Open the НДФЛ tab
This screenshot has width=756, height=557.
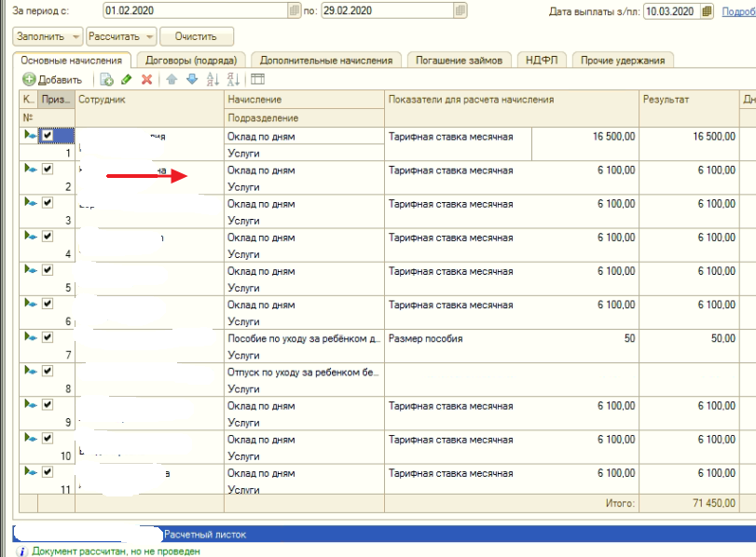541,60
